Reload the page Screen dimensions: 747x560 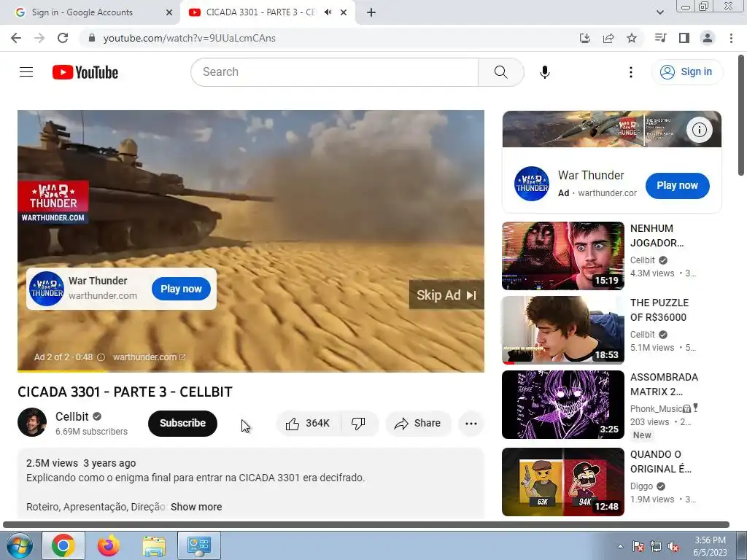63,38
